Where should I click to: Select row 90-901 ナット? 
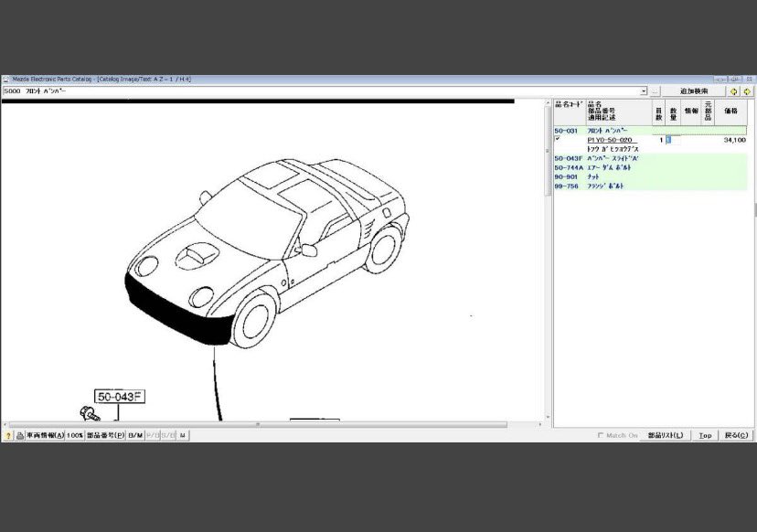pyautogui.click(x=650, y=176)
